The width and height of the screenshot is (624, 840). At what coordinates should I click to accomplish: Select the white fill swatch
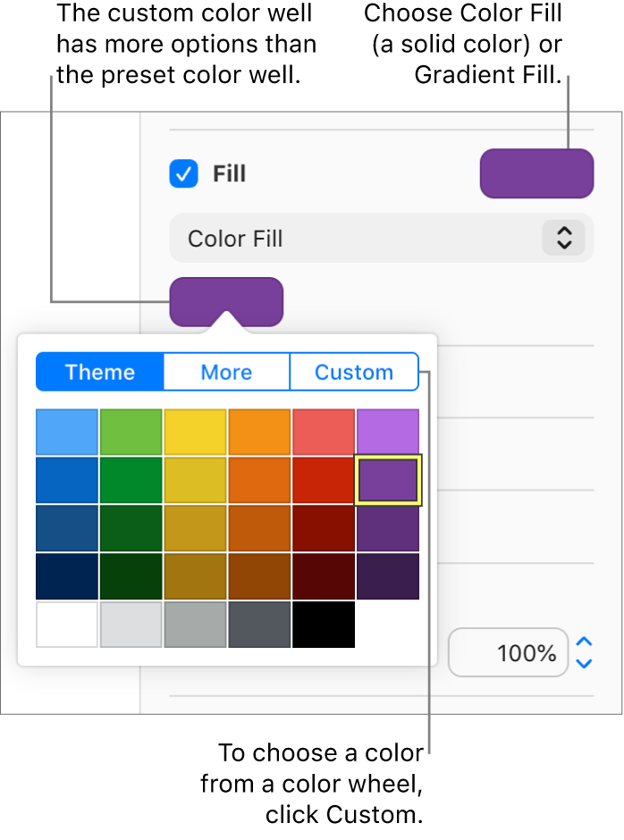pos(66,625)
